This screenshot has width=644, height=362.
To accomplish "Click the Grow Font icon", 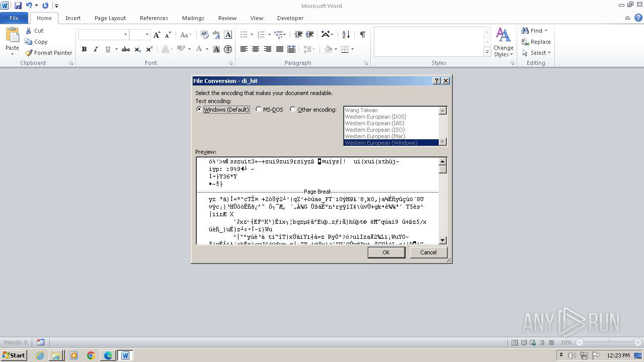I will tap(157, 35).
